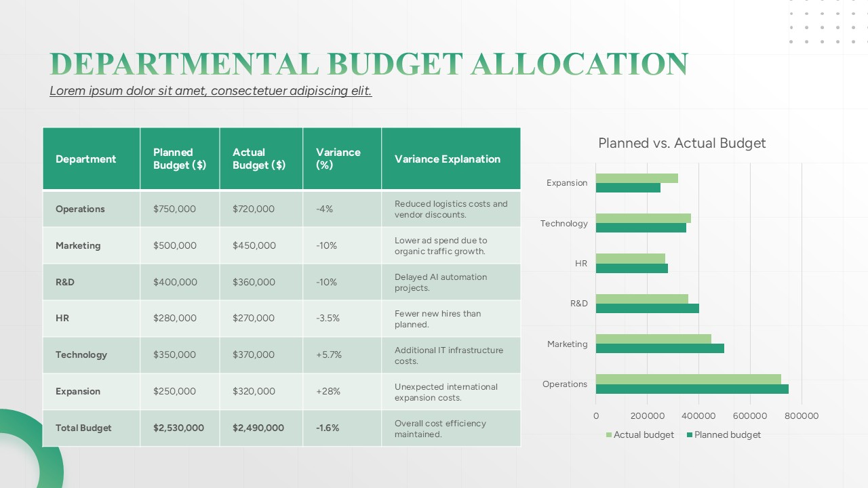
Task: Click the $370,000 actual budget cell
Action: tap(261, 355)
